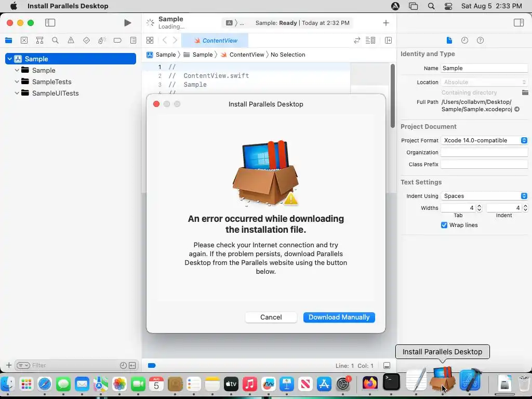
Task: Collapse the Sample project root
Action: click(x=10, y=59)
